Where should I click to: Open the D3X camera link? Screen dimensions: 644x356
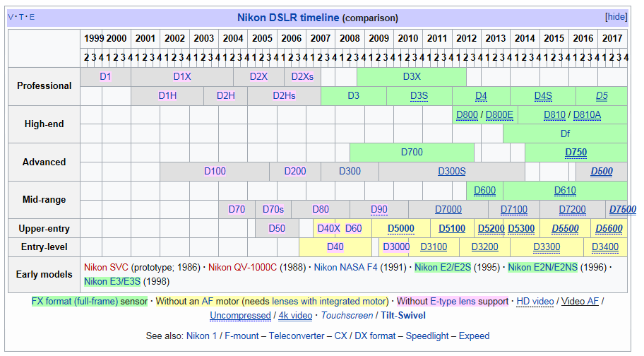point(412,76)
